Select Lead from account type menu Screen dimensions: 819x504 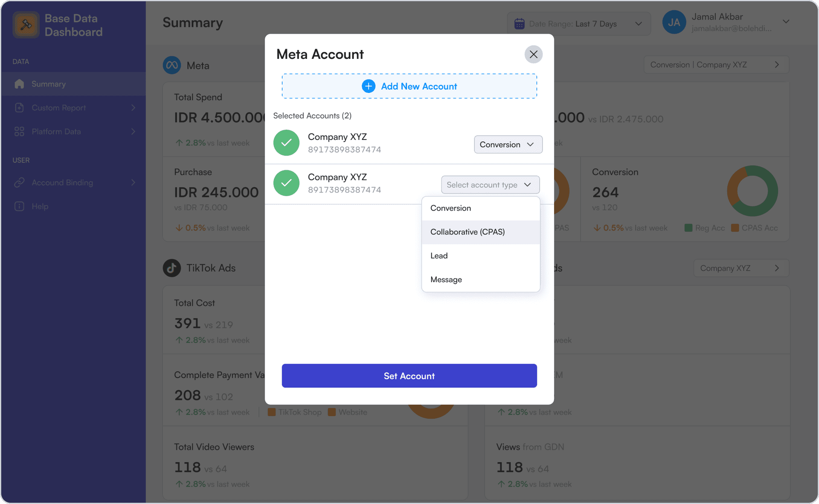(x=439, y=255)
